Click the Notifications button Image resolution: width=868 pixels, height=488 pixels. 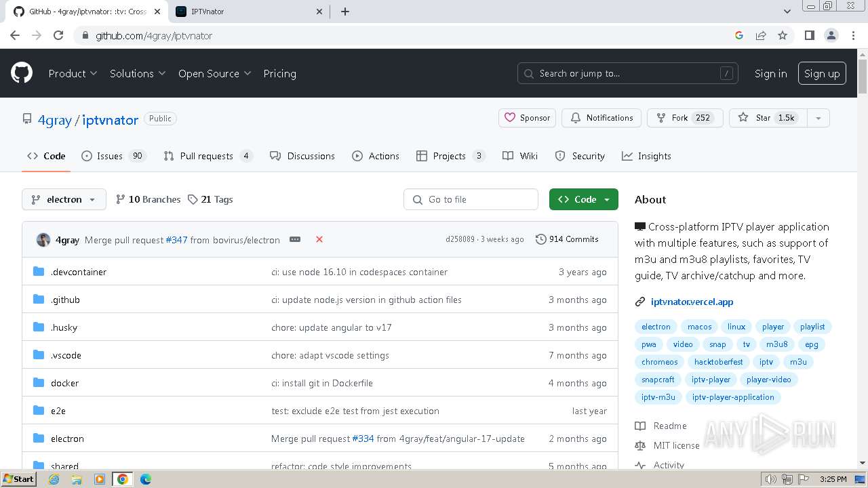(601, 118)
